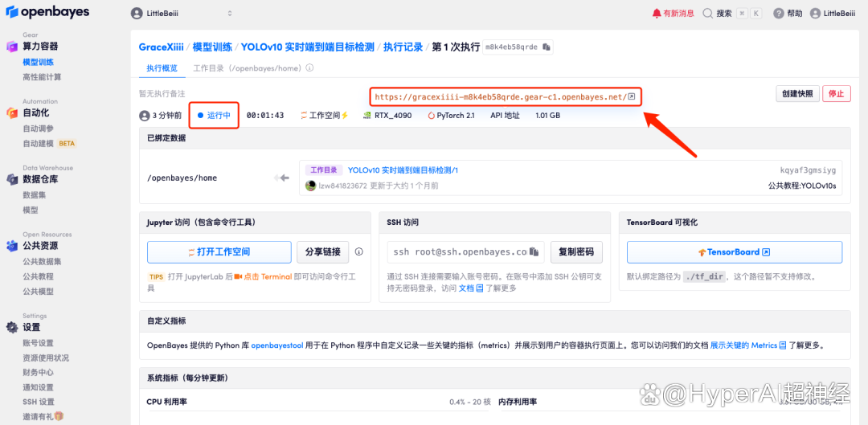Expand the LittleBeiii workspace switcher

pyautogui.click(x=182, y=14)
